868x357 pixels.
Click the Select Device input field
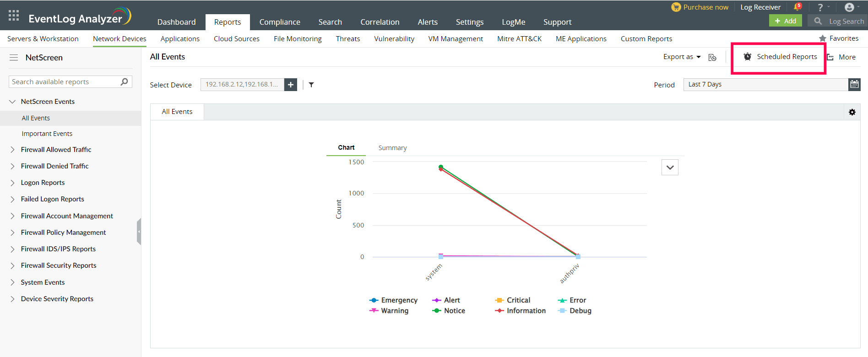242,85
